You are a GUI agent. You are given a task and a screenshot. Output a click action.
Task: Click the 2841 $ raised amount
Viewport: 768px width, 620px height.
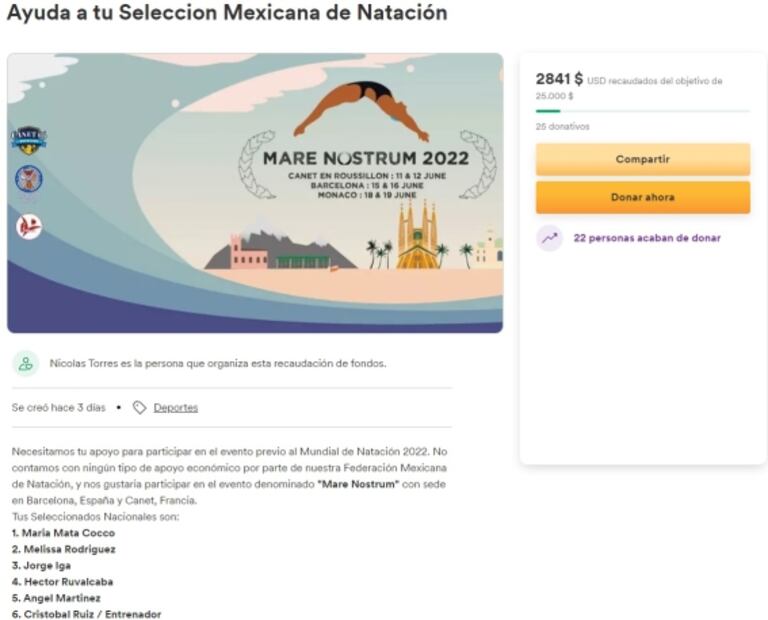[x=559, y=79]
